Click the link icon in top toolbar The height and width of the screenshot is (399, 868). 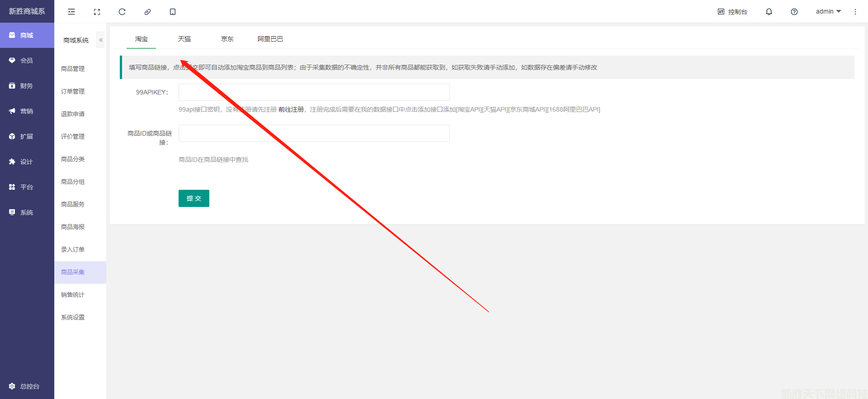tap(147, 12)
